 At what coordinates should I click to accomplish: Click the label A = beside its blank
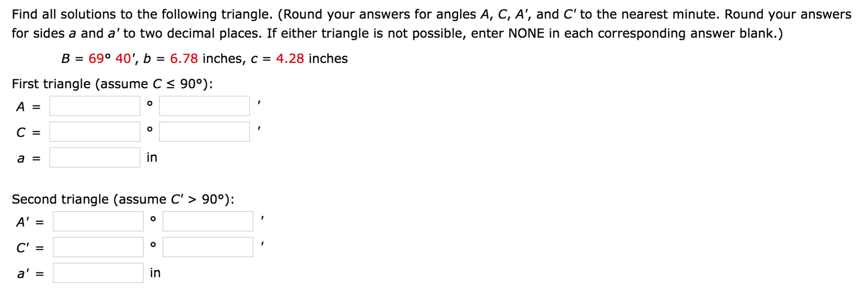pyautogui.click(x=27, y=107)
